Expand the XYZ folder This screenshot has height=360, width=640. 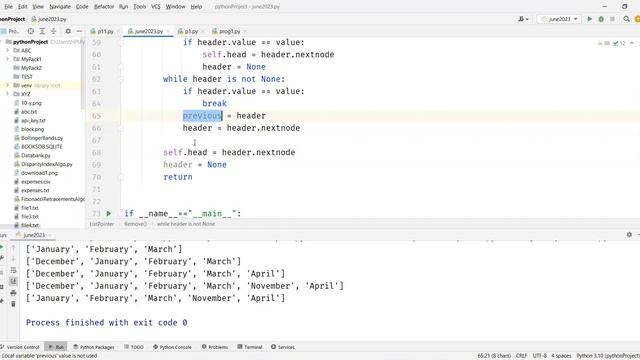[x=7, y=94]
